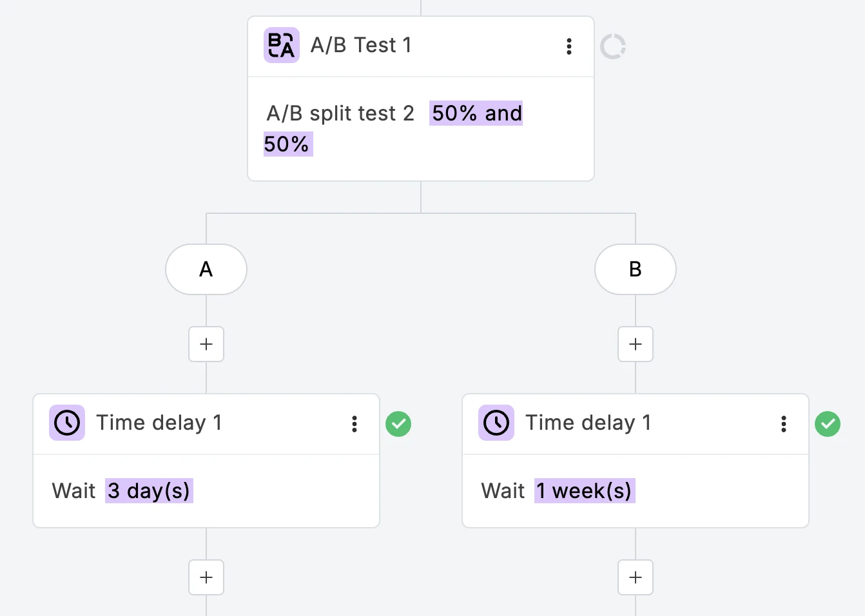The height and width of the screenshot is (616, 865).
Task: Click the highlighted 50% and 50% split text
Action: pyautogui.click(x=476, y=113)
